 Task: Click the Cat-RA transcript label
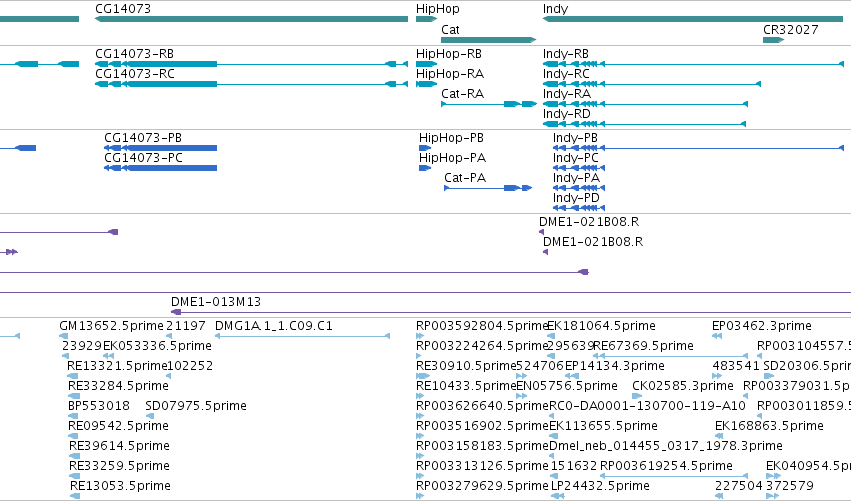coord(462,94)
